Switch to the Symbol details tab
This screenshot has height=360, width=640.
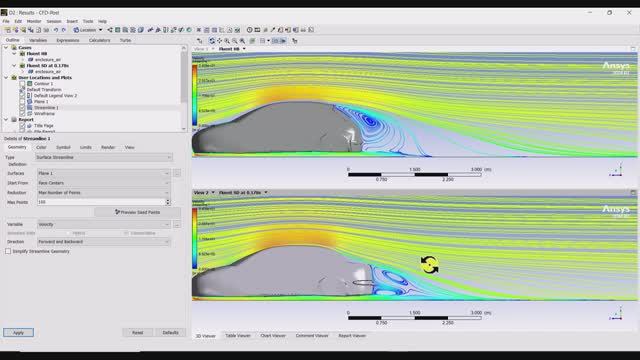pyautogui.click(x=63, y=147)
